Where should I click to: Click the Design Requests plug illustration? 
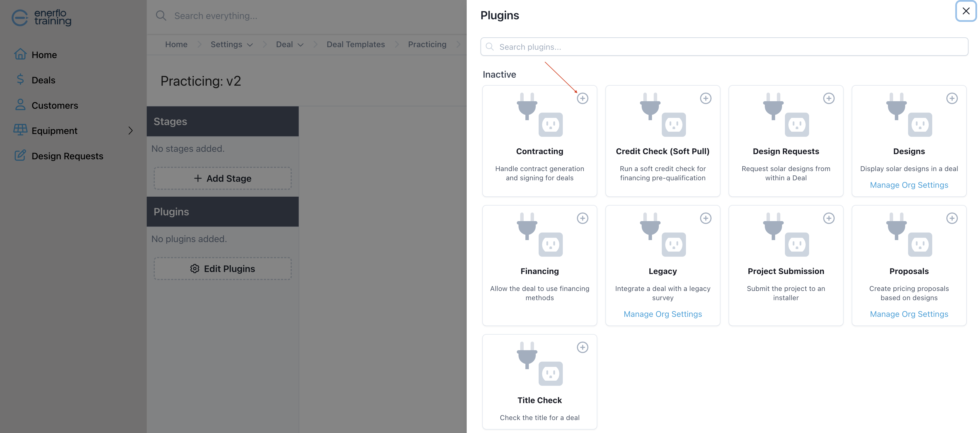pyautogui.click(x=786, y=114)
